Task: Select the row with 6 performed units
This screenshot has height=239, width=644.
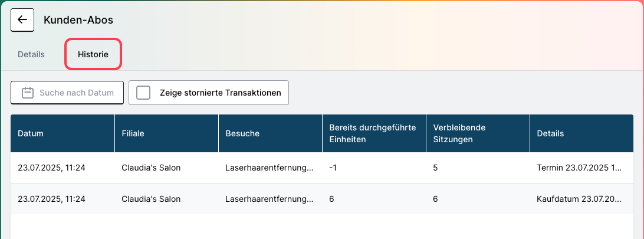Action: [x=322, y=199]
